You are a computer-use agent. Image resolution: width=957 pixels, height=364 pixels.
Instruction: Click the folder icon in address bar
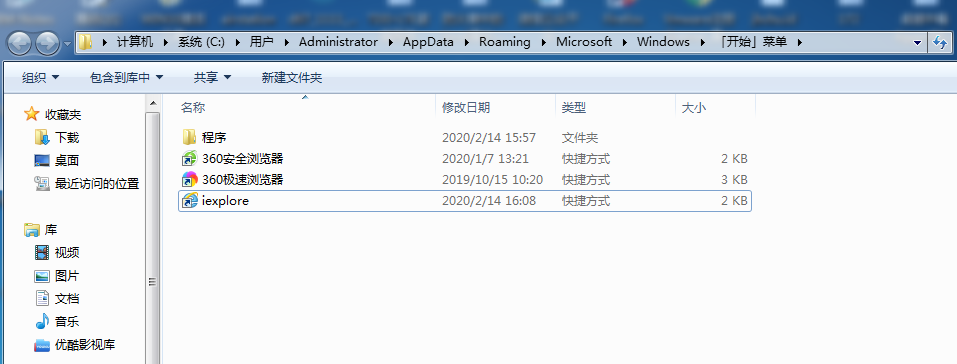[85, 42]
